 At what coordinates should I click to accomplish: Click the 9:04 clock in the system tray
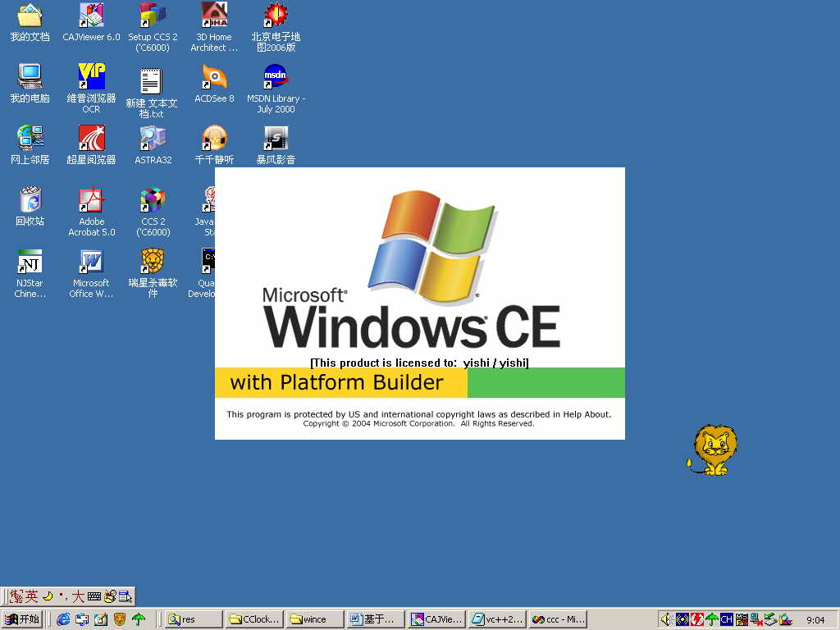(x=815, y=620)
